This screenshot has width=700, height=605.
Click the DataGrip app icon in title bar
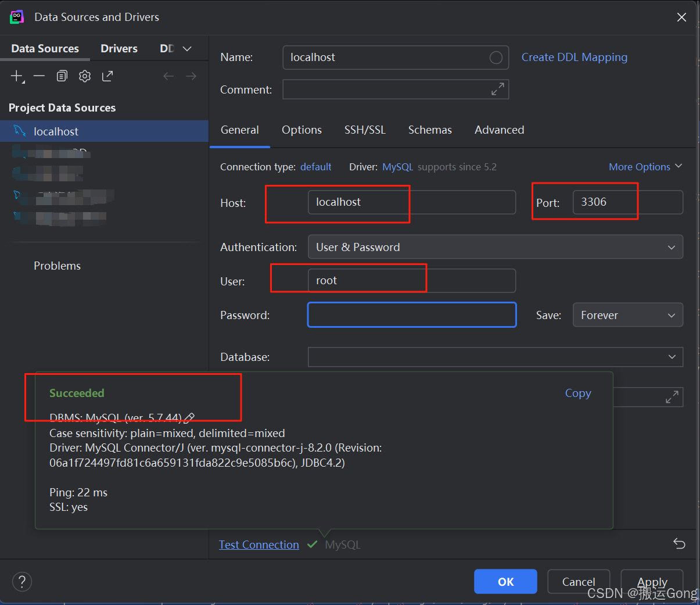coord(17,17)
